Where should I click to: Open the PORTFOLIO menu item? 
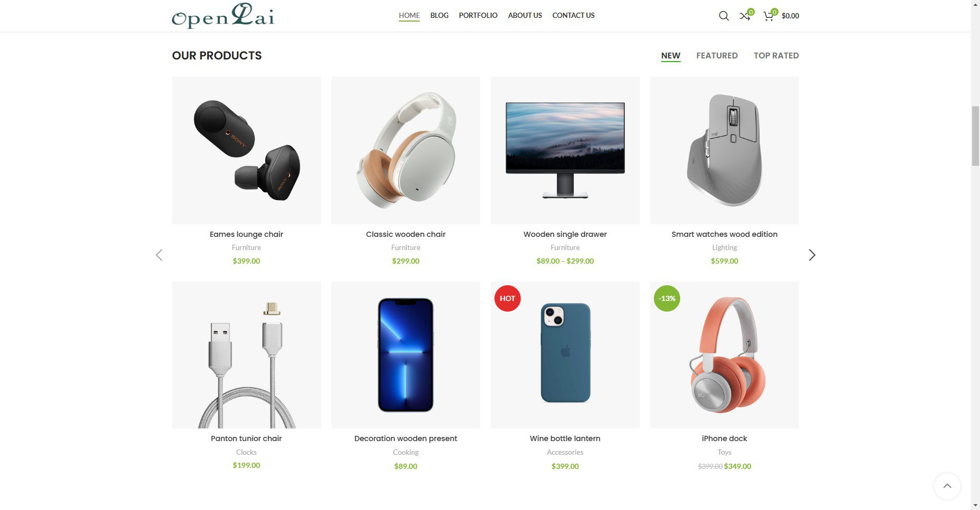(478, 15)
